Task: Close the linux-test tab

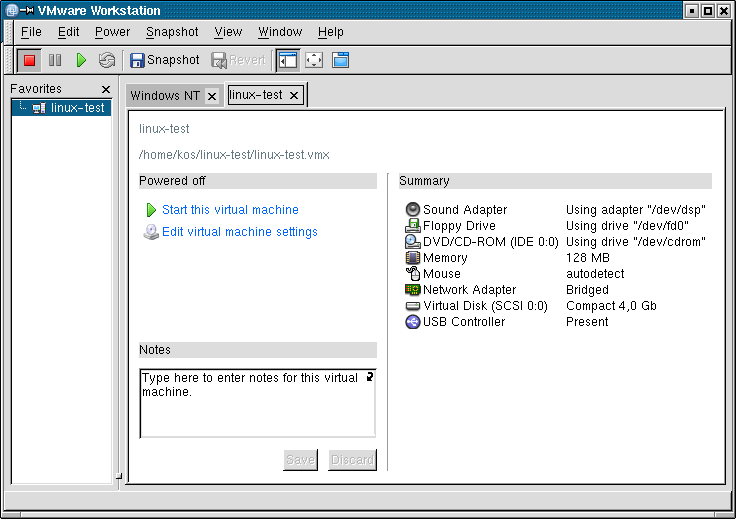Action: pos(294,95)
